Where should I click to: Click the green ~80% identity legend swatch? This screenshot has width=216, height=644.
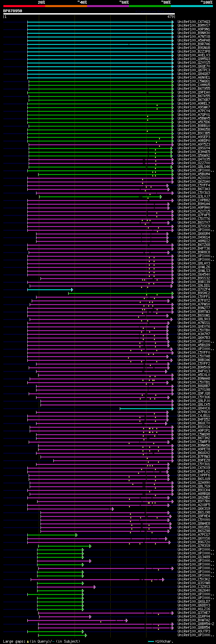(x=150, y=6)
